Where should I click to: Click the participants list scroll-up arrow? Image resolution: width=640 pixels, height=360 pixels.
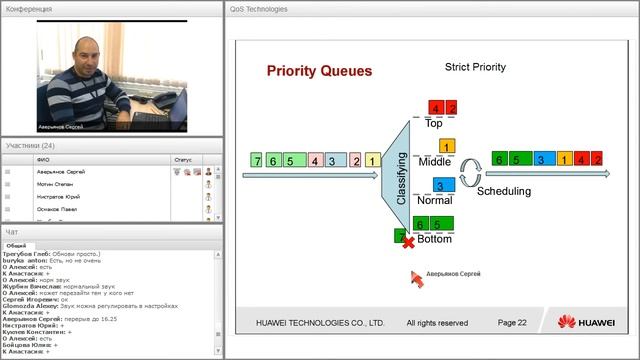click(218, 169)
